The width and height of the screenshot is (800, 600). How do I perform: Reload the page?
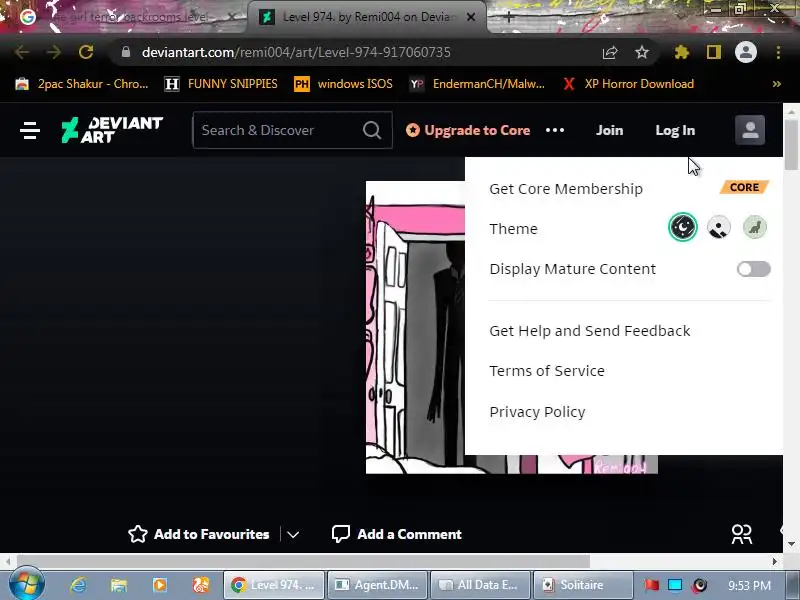click(85, 52)
